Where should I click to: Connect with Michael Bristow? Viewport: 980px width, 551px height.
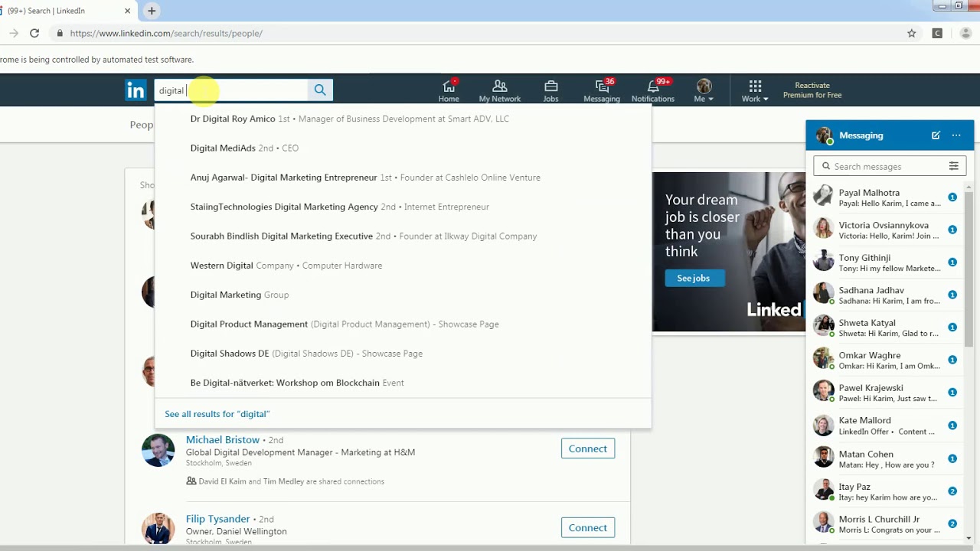click(588, 448)
